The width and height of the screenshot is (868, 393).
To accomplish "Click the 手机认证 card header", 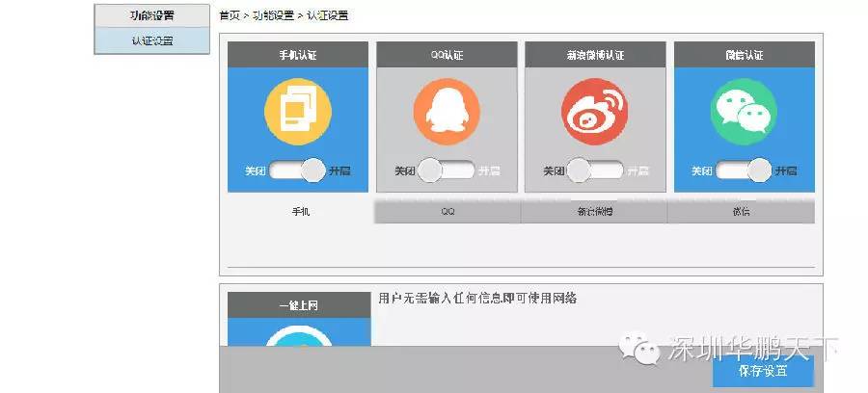I will 298,55.
